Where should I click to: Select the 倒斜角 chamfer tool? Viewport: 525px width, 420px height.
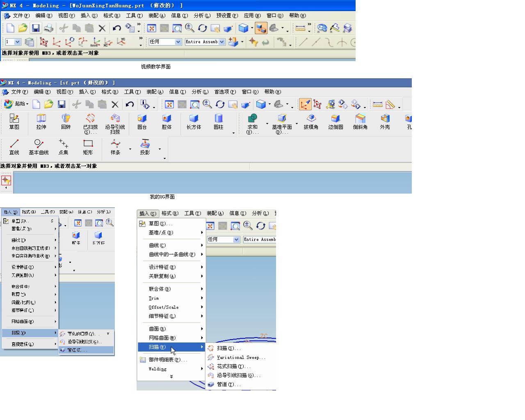pos(361,122)
